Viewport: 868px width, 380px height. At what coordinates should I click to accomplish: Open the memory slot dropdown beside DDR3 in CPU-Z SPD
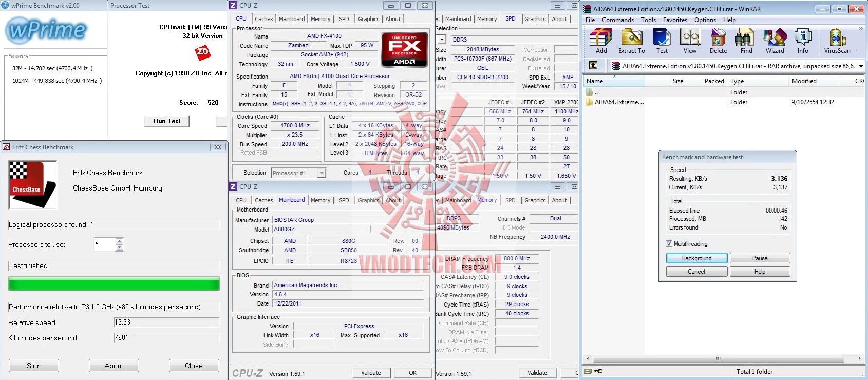441,40
